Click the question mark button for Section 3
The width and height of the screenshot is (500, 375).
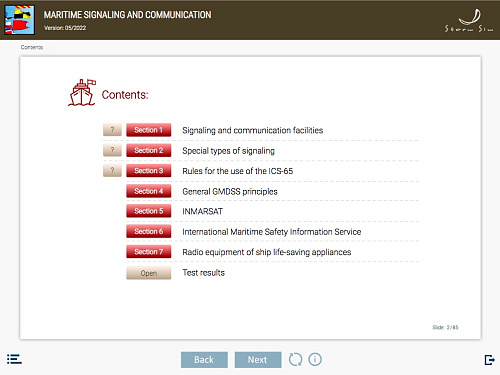point(112,170)
